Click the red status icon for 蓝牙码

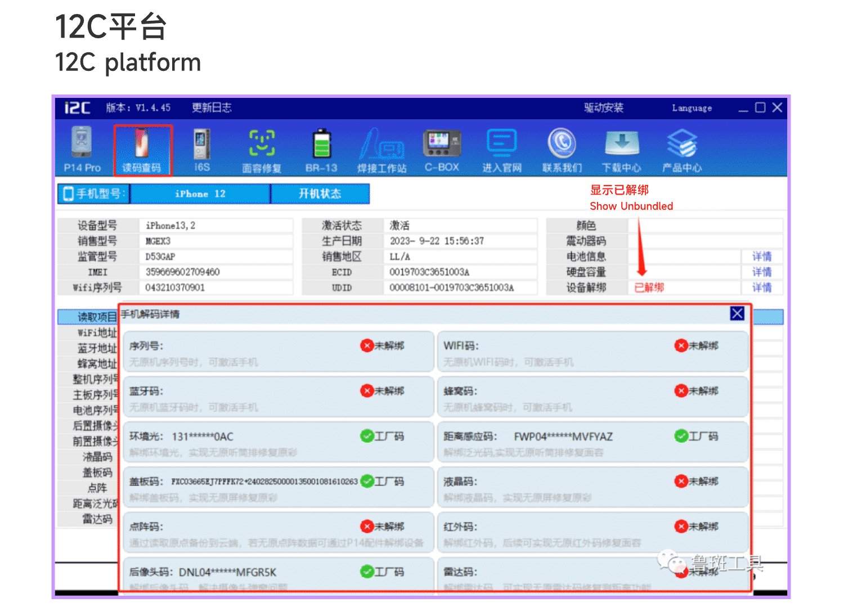(367, 390)
